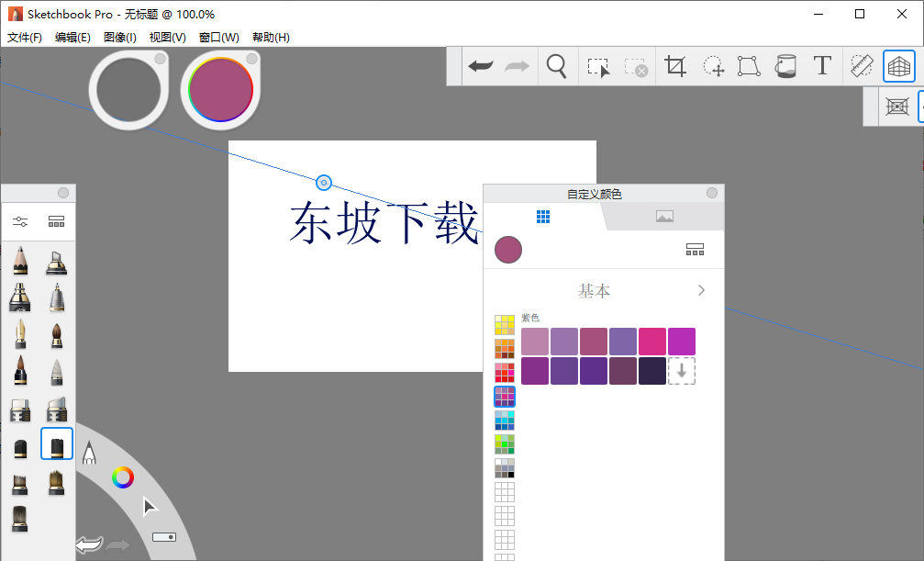Viewport: 924px width, 561px height.
Task: Select the rectangular selection tool
Action: tap(598, 67)
